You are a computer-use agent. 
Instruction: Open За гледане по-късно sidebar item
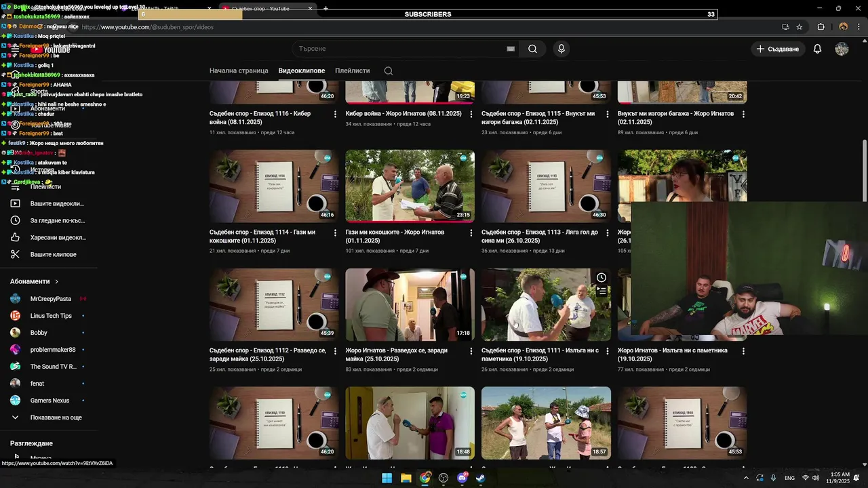(47, 220)
